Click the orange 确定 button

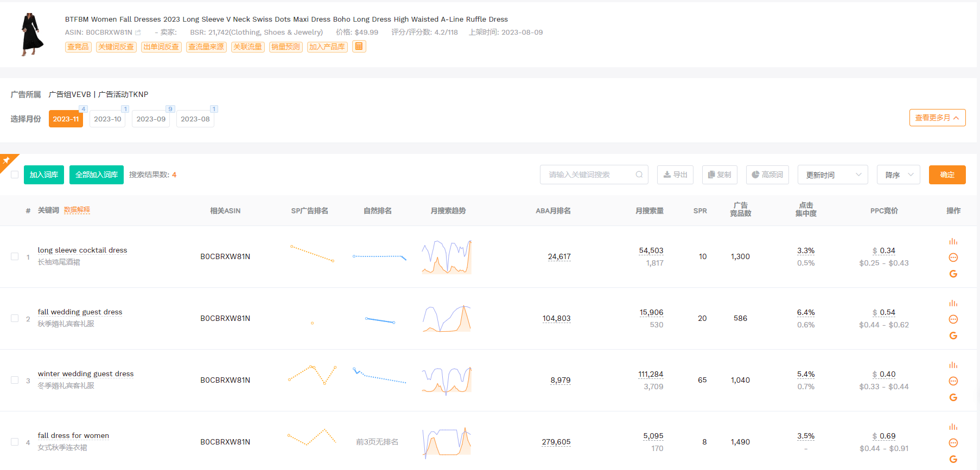click(947, 175)
